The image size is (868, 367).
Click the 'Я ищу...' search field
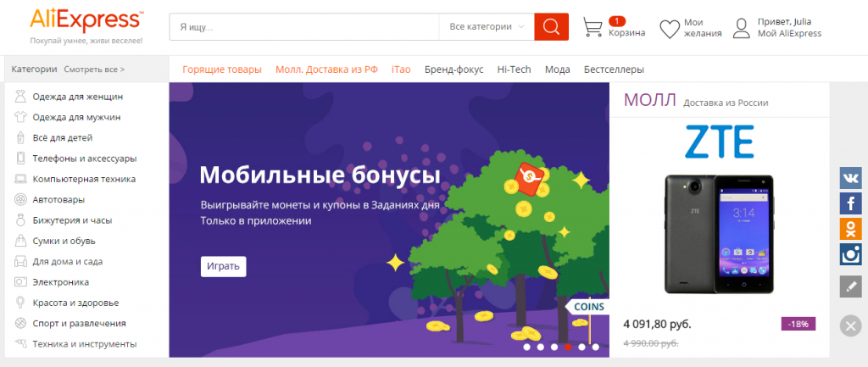pos(303,27)
